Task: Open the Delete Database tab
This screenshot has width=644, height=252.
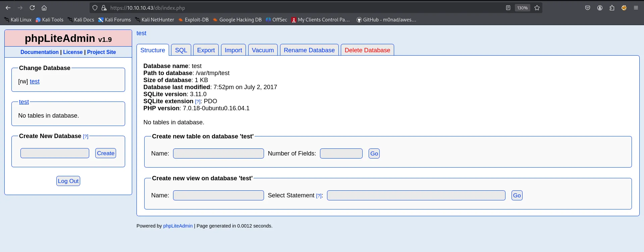Action: [x=367, y=50]
